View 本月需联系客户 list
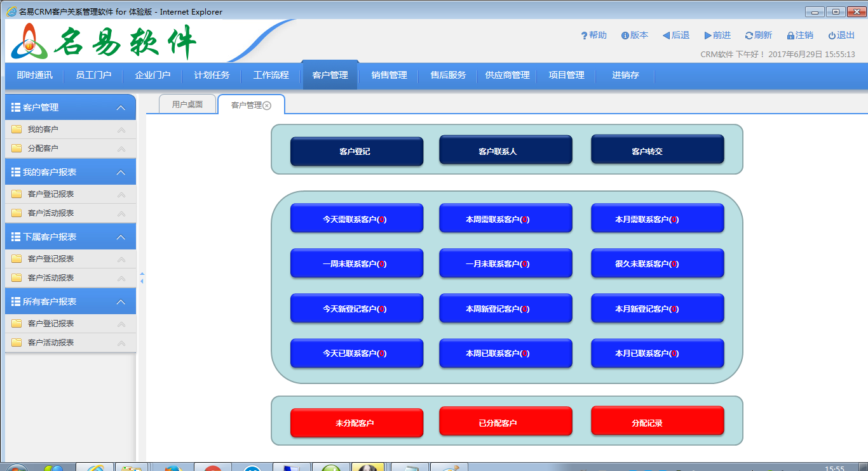 [658, 218]
